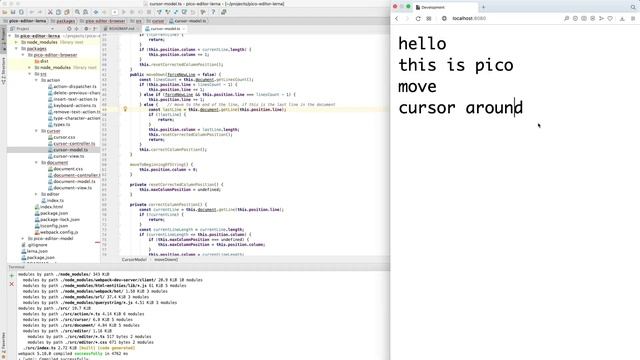Viewport: 640px width, 360px height.
Task: Click the red X icon in Terminal panel
Action: [x=11, y=284]
